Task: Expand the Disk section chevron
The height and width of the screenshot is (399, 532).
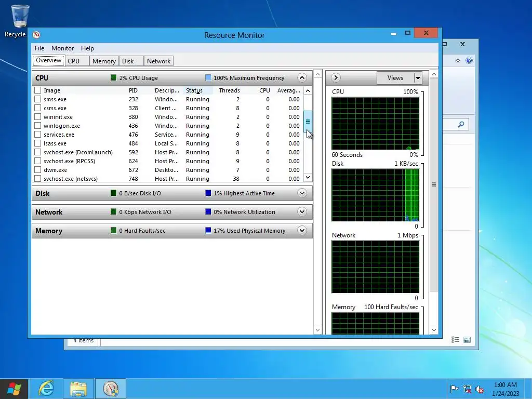Action: (302, 193)
